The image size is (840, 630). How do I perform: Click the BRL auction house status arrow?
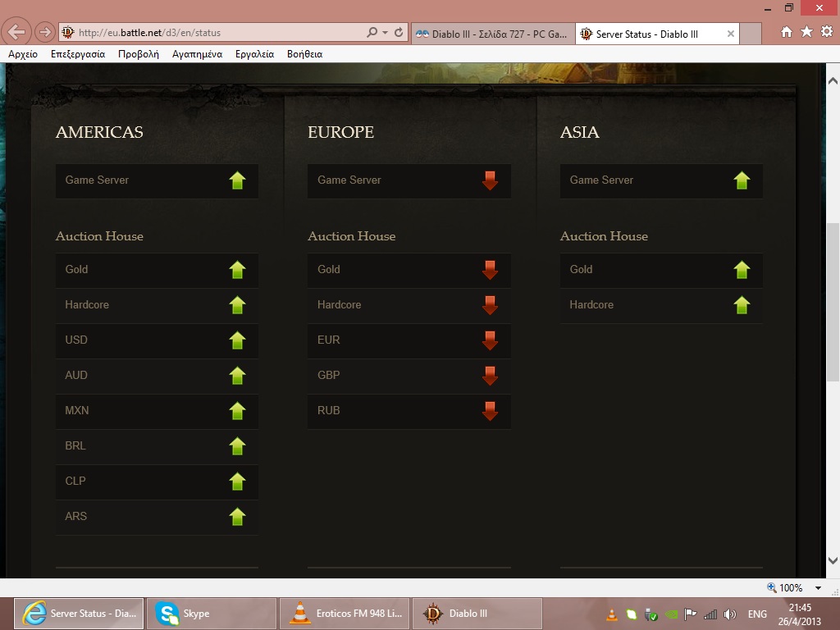237,446
